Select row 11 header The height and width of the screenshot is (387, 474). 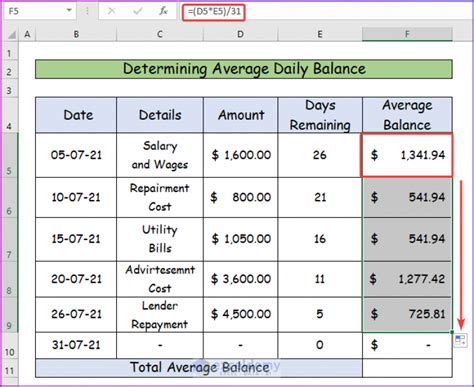coord(9,368)
